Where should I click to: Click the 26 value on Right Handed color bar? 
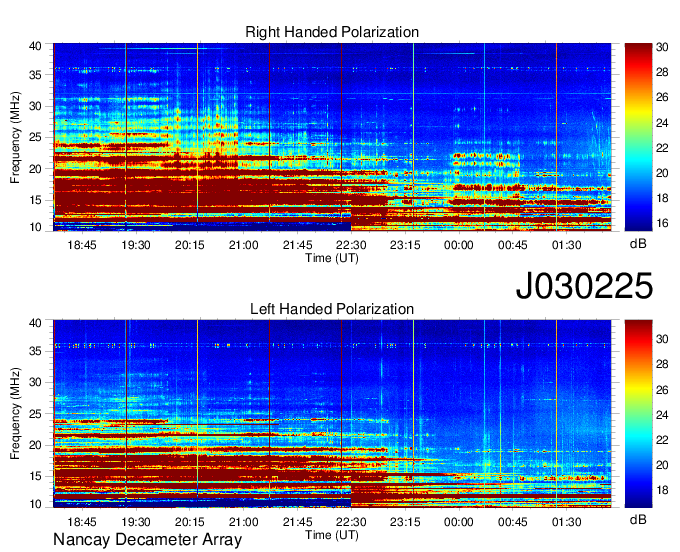tap(662, 97)
